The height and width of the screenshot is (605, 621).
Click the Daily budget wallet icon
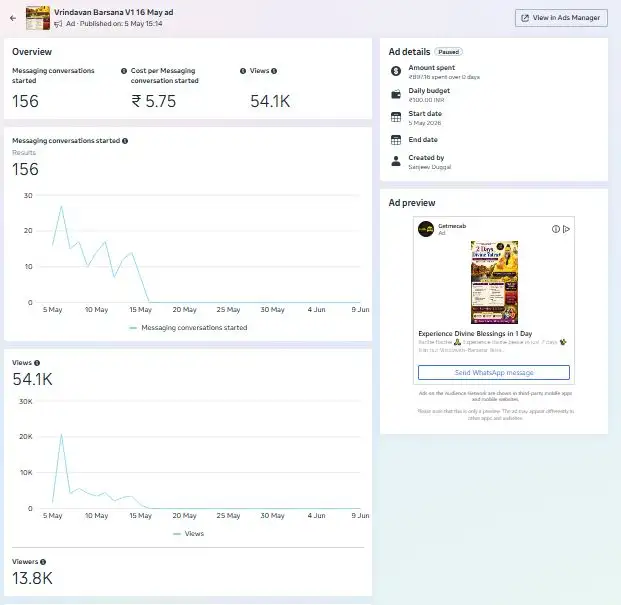[396, 94]
